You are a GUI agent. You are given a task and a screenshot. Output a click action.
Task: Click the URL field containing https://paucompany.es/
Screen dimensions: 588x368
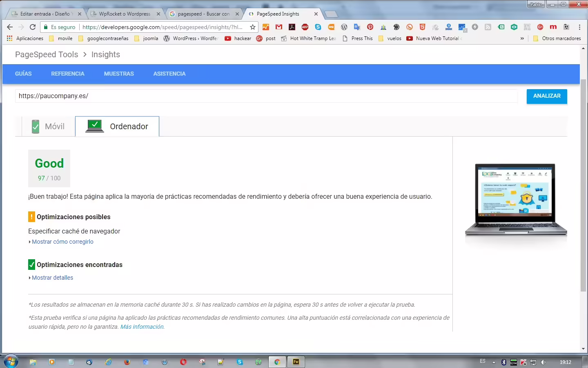tap(266, 96)
